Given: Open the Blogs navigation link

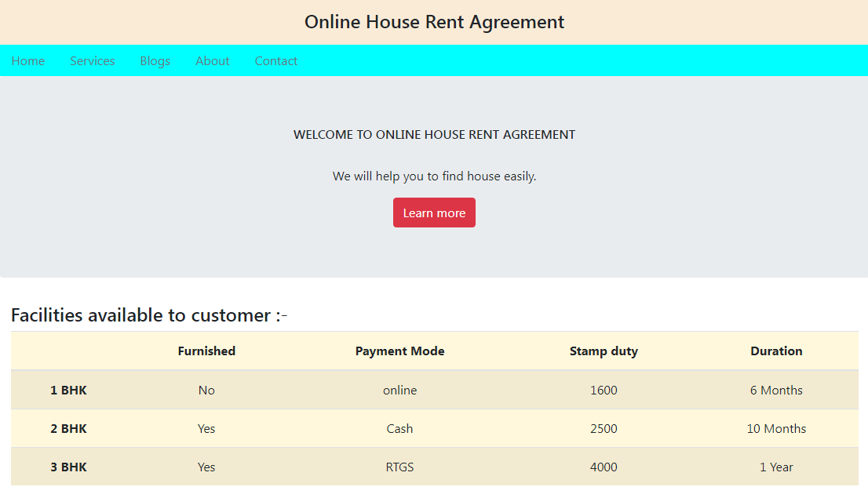Looking at the screenshot, I should [155, 60].
